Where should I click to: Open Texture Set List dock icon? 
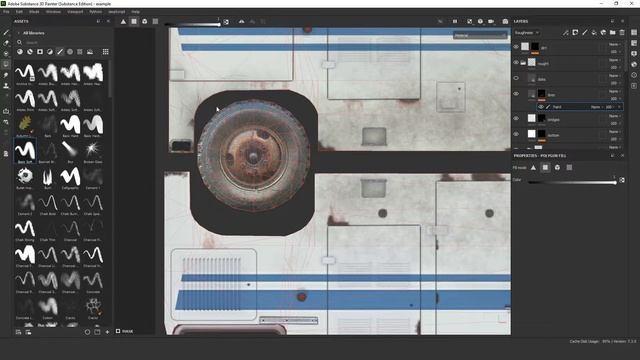click(634, 32)
